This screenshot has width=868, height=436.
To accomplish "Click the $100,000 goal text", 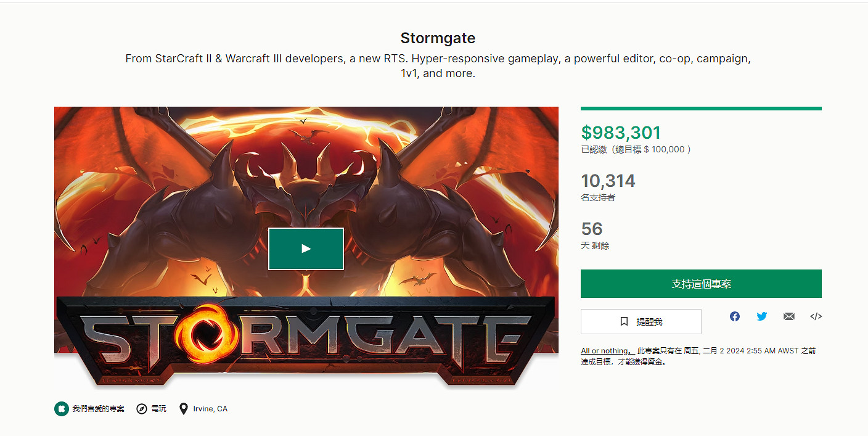I will (x=666, y=149).
